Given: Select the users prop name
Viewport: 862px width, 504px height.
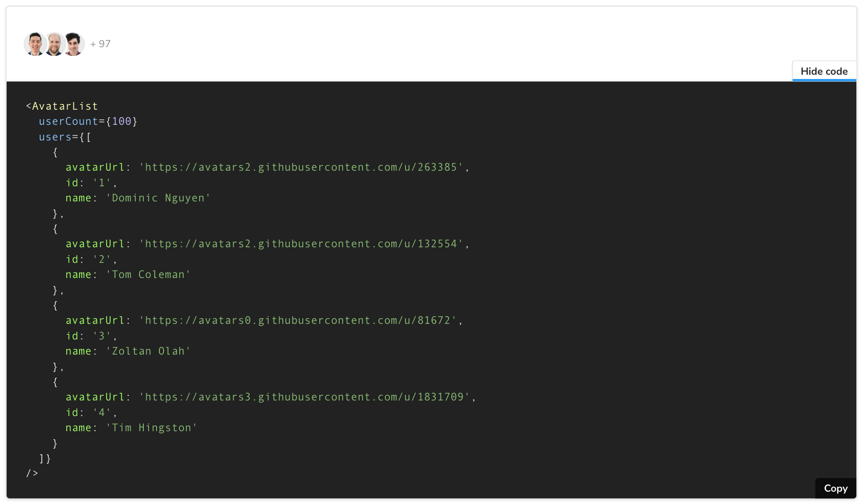Looking at the screenshot, I should 55,137.
